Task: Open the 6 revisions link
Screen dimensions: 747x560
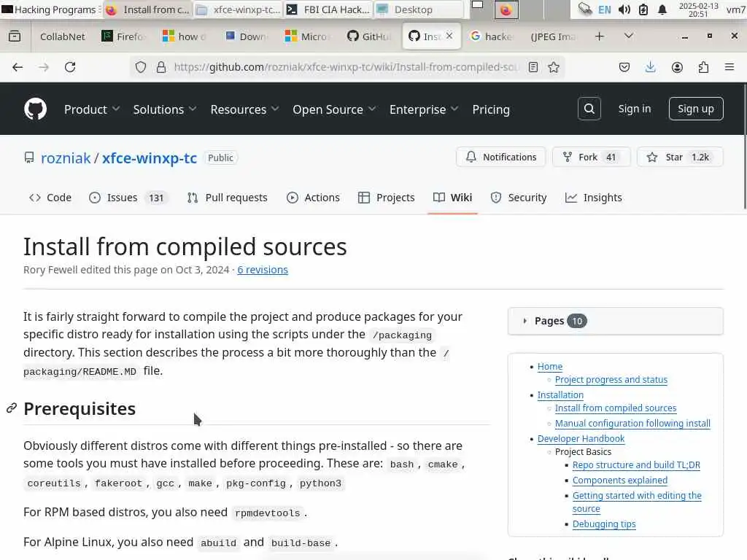Action: coord(263,270)
